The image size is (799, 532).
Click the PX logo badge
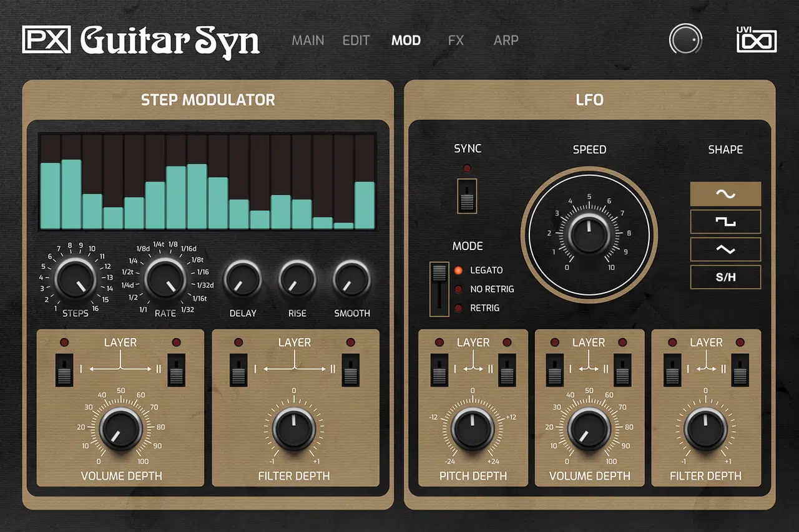click(47, 39)
